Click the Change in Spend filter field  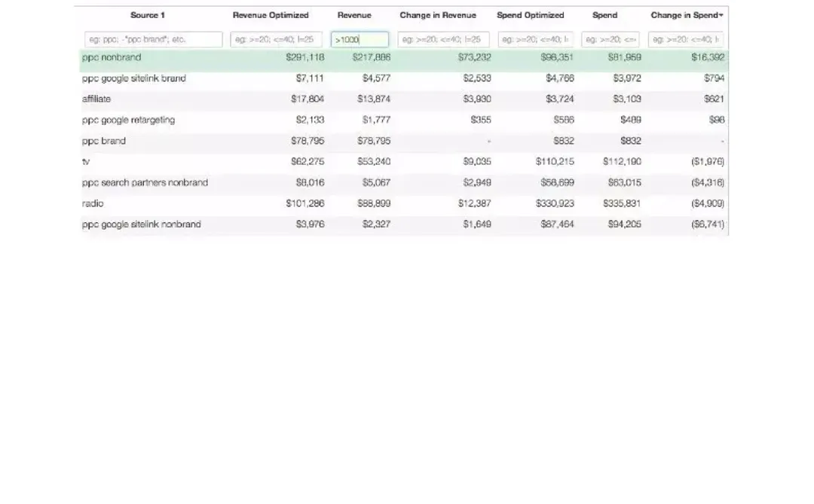686,39
